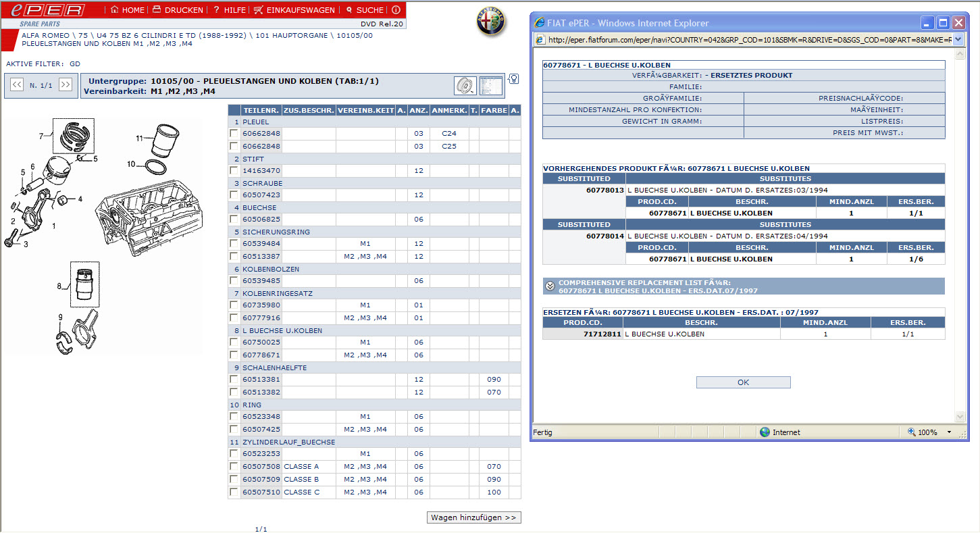Open part number 60523253 Zylinderlauf_Buechse row

pyautogui.click(x=261, y=454)
